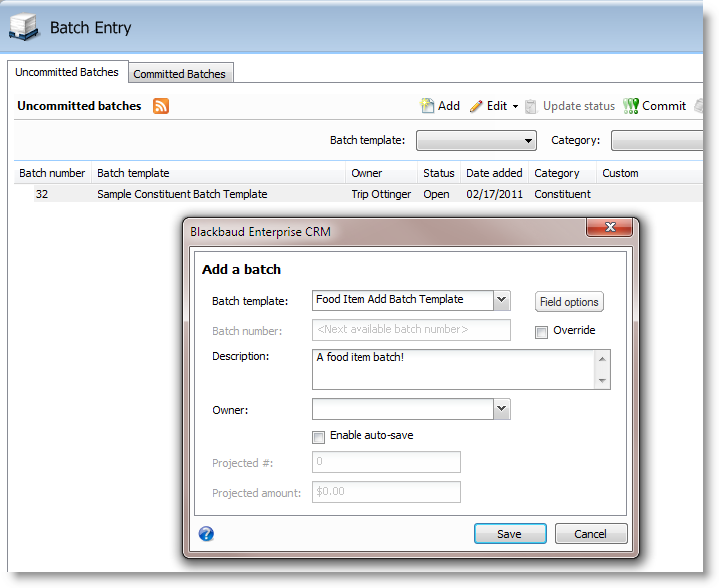Sort by Custom column header
This screenshot has height=588, width=719.
click(649, 173)
